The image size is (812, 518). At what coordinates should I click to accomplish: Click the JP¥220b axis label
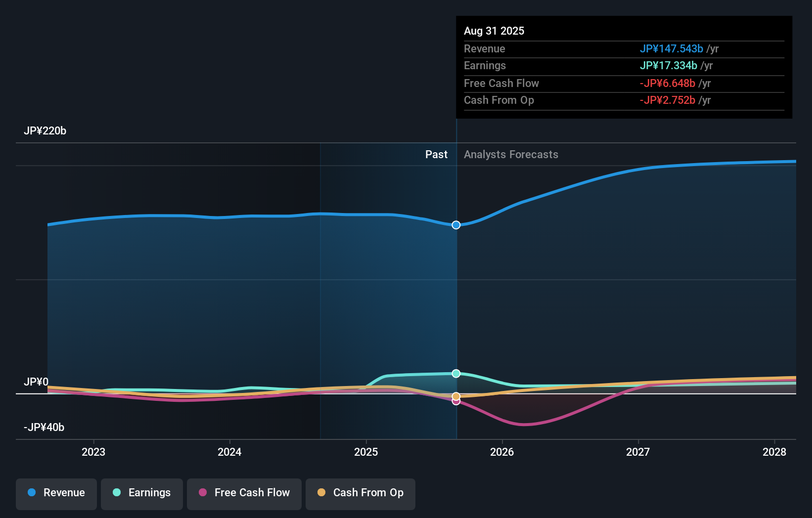pyautogui.click(x=45, y=131)
